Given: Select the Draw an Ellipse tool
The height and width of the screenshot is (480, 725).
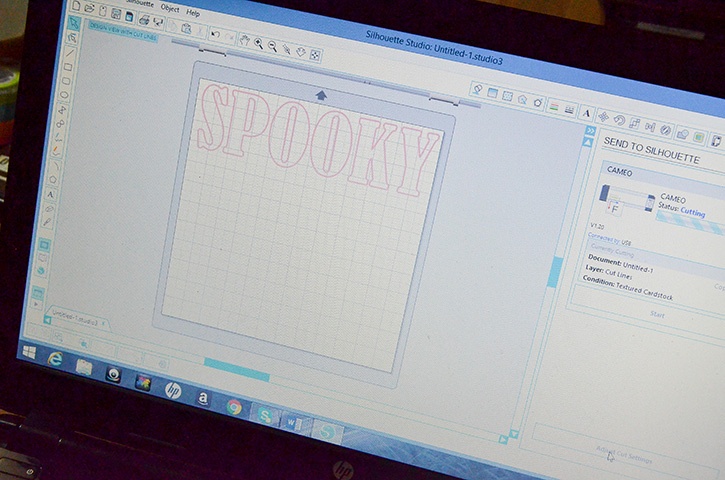Looking at the screenshot, I should (x=64, y=95).
